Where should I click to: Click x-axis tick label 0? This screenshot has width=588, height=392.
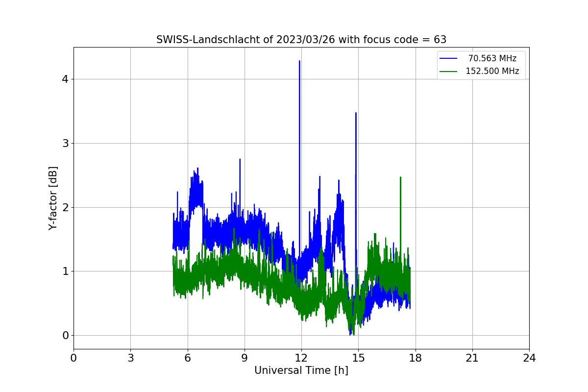pos(73,358)
